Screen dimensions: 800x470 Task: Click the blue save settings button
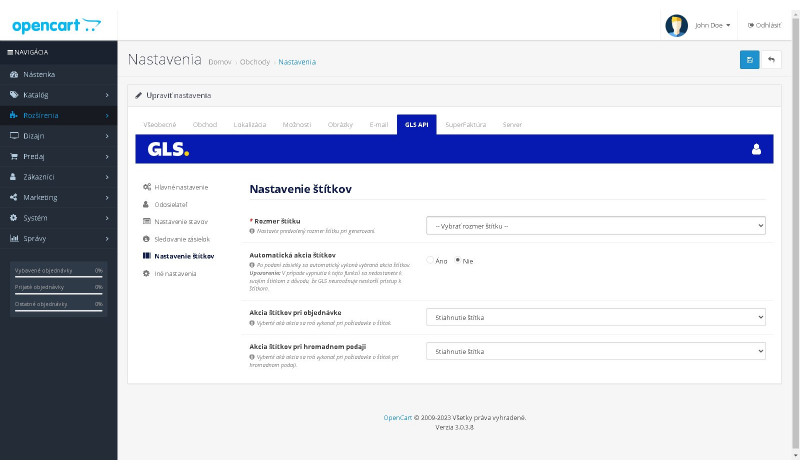749,60
